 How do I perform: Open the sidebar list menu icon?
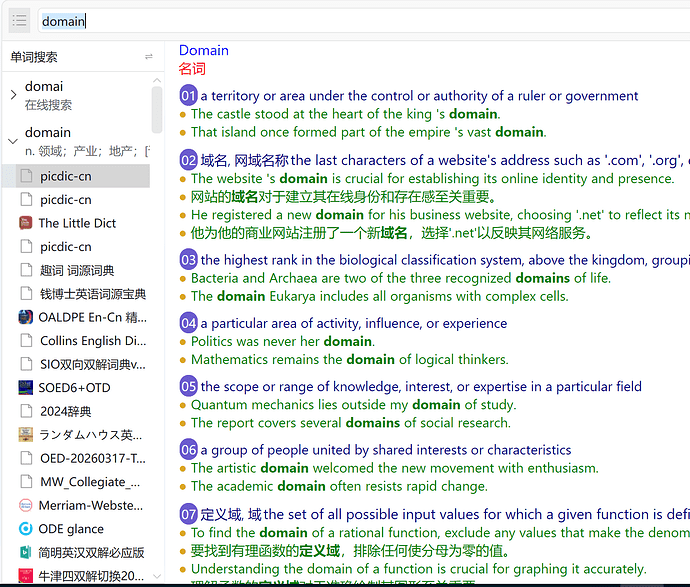coord(19,20)
